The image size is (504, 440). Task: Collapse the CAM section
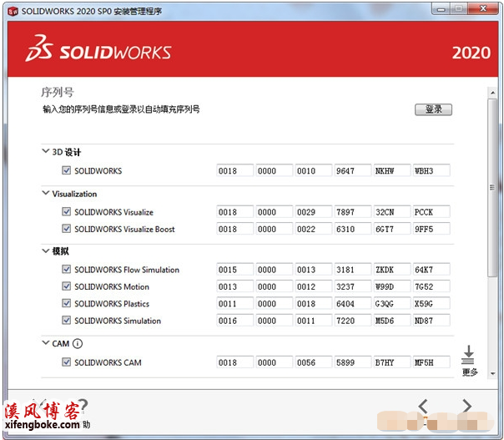pos(46,343)
